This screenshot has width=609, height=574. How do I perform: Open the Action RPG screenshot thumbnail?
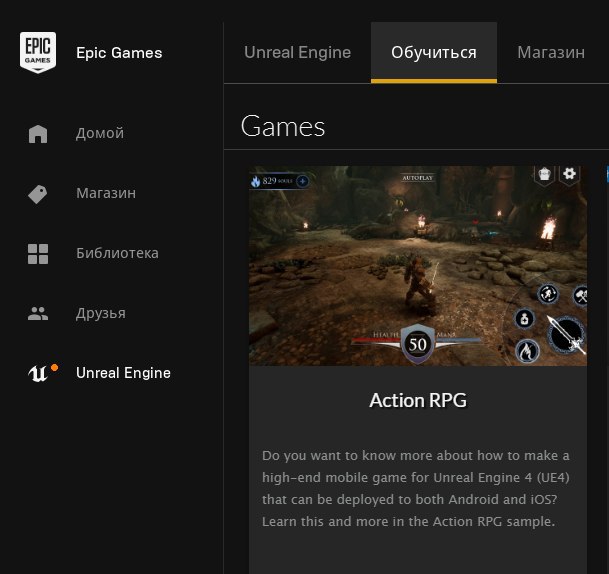tap(418, 266)
